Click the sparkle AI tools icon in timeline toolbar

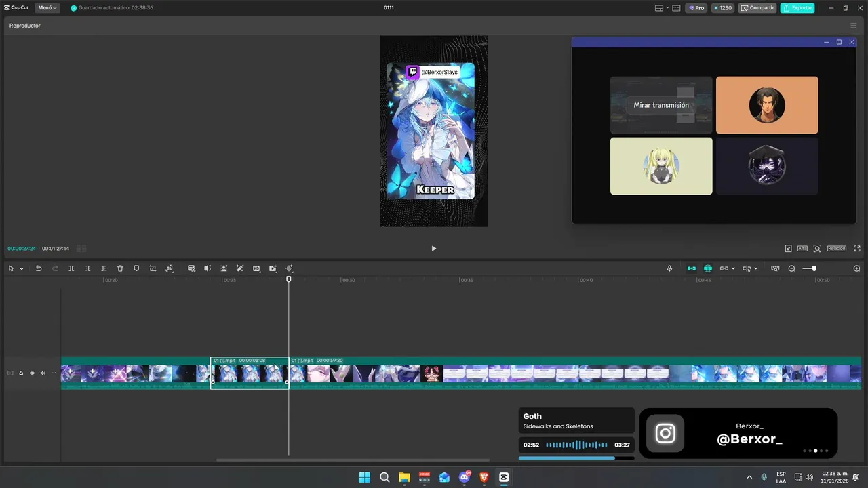point(289,268)
